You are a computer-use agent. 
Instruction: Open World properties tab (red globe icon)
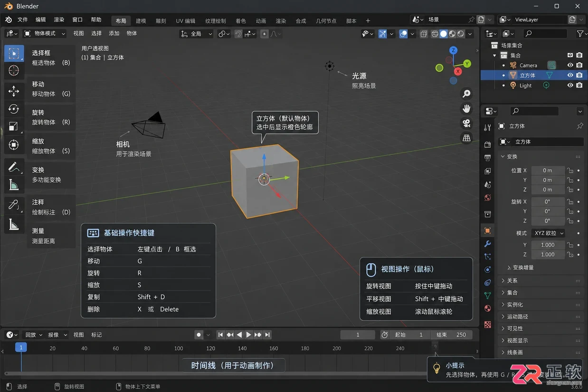(487, 198)
